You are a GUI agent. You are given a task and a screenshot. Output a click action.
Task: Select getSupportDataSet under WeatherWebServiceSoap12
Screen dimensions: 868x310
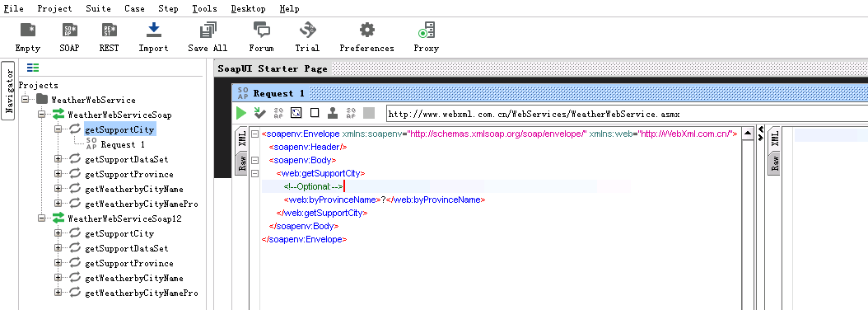126,248
